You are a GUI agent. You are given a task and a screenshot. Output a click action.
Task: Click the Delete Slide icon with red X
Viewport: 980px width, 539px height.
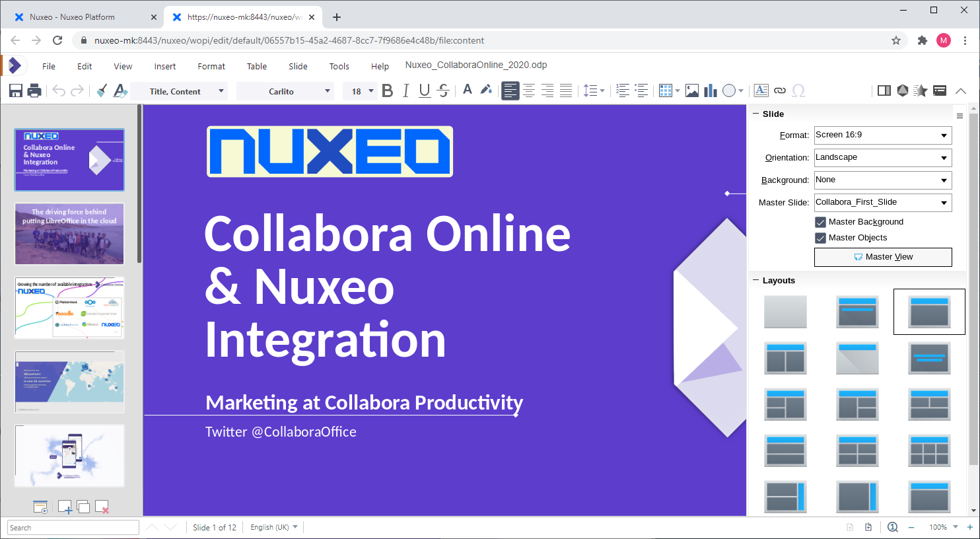point(102,507)
